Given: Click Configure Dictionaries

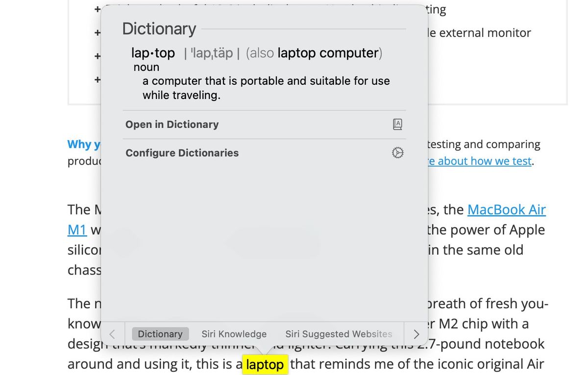Looking at the screenshot, I should [182, 152].
